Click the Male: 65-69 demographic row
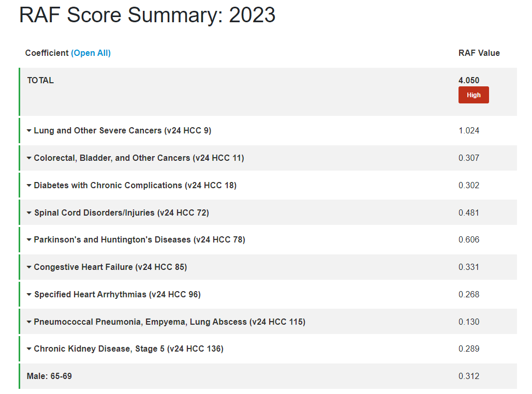The height and width of the screenshot is (394, 532). (x=49, y=376)
